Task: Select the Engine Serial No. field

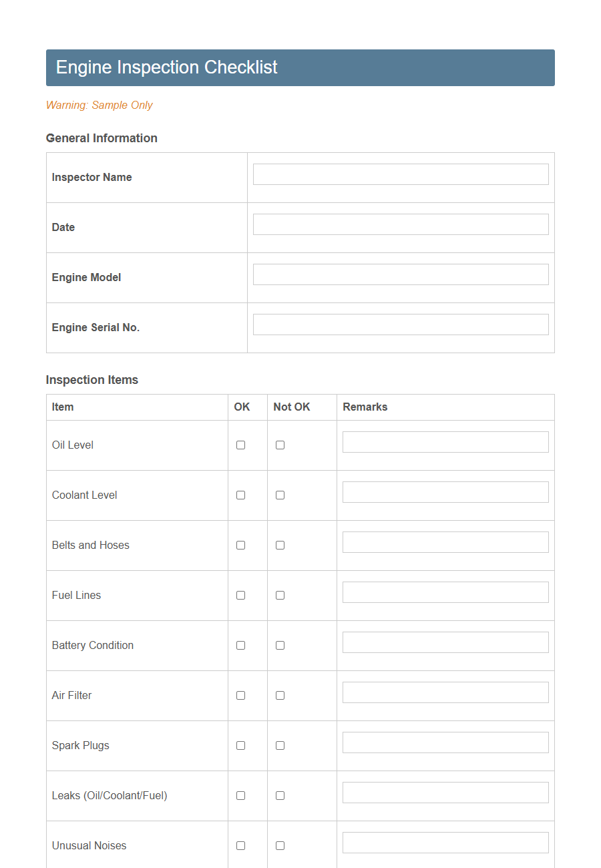Action: [400, 324]
